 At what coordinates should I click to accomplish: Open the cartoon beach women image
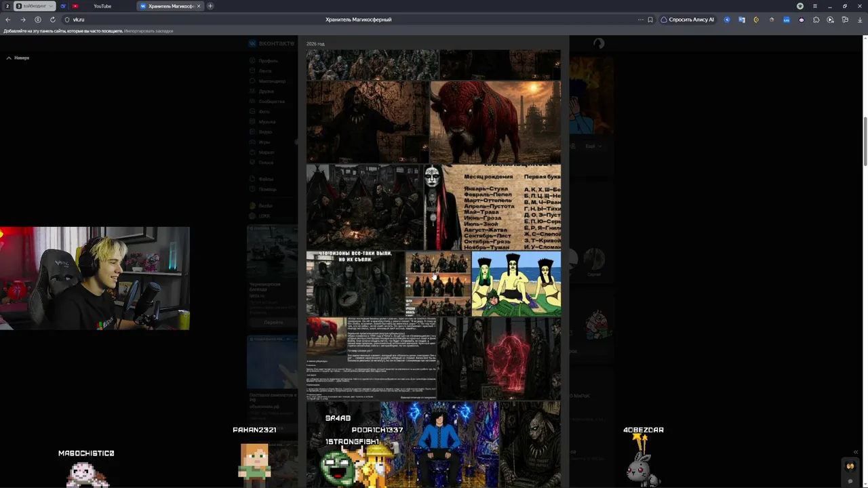coord(516,283)
